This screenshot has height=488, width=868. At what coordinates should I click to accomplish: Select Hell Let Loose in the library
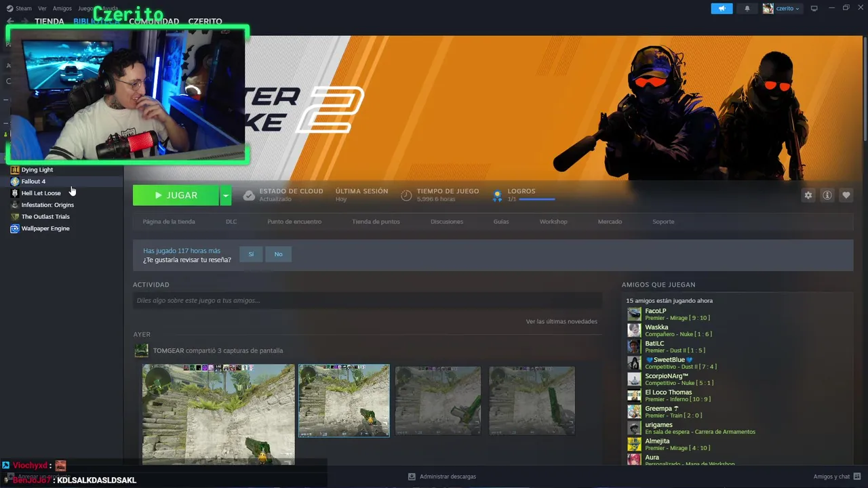(41, 193)
